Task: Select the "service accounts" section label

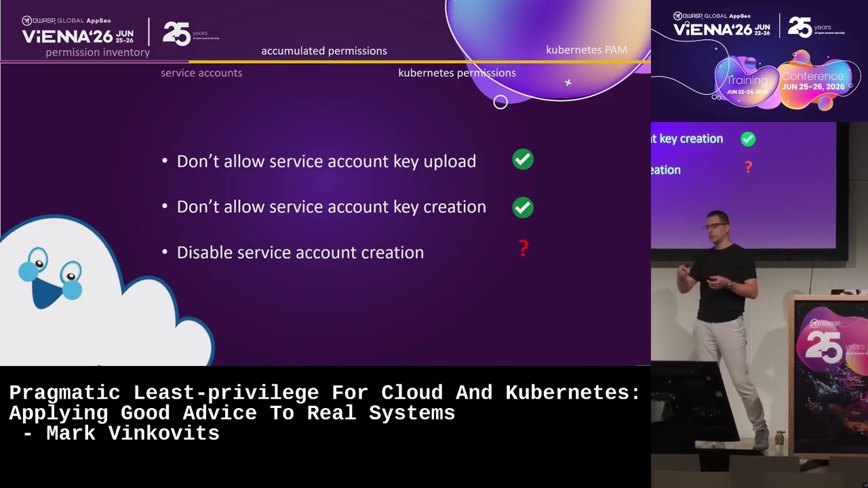Action: (201, 73)
